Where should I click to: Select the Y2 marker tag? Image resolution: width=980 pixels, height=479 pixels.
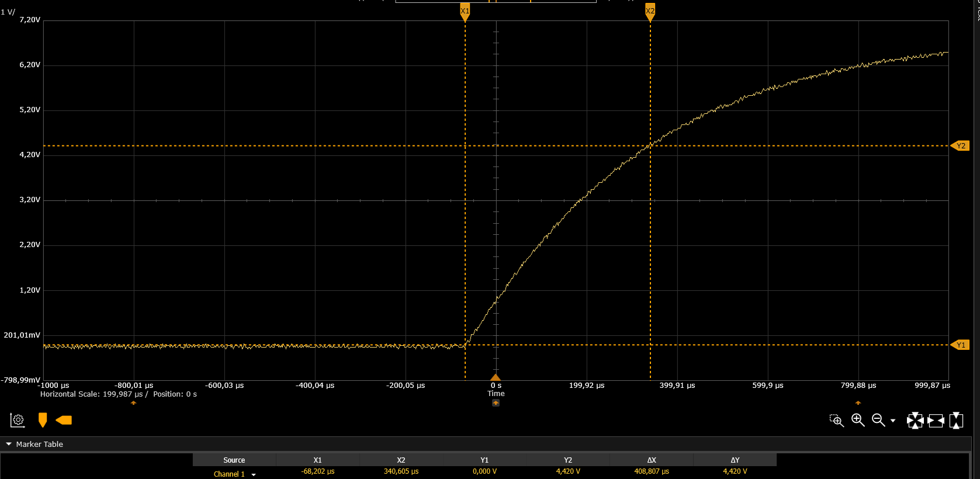[x=960, y=145]
